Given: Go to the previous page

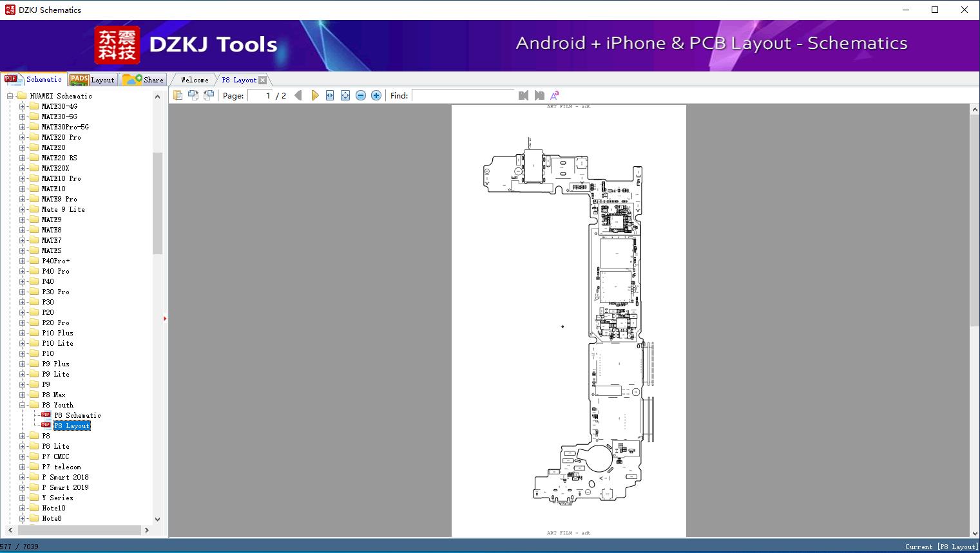Looking at the screenshot, I should pyautogui.click(x=298, y=95).
